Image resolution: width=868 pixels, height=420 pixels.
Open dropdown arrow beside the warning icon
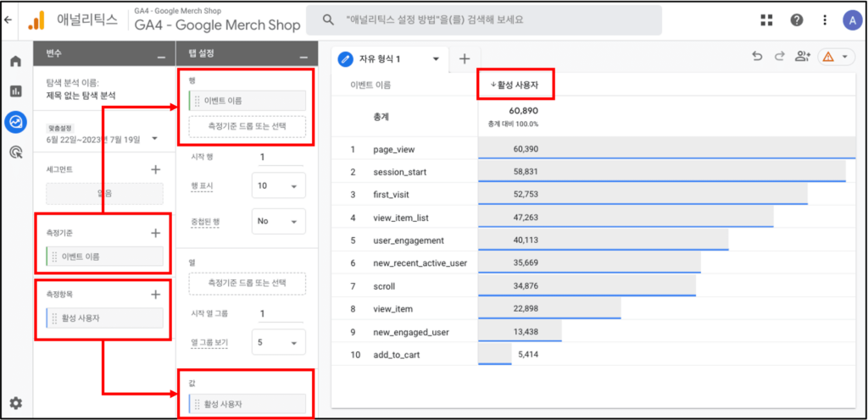click(x=844, y=57)
